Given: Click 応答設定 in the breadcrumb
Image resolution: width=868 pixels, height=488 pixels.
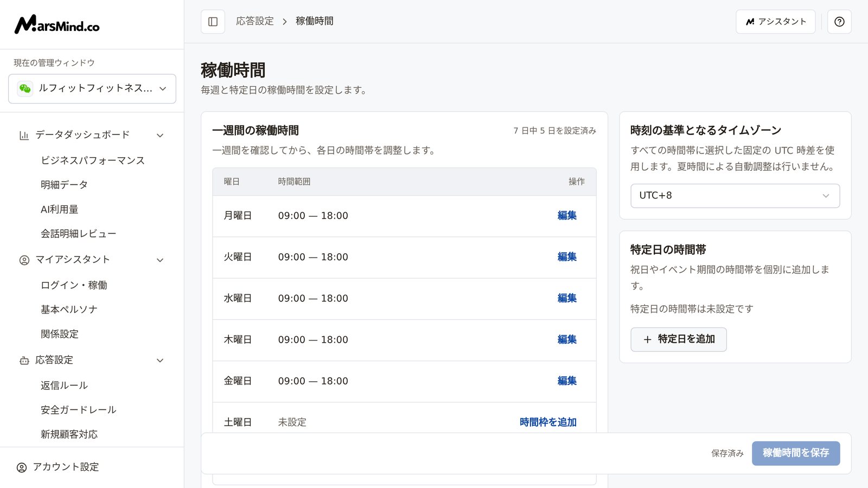Looking at the screenshot, I should 255,21.
